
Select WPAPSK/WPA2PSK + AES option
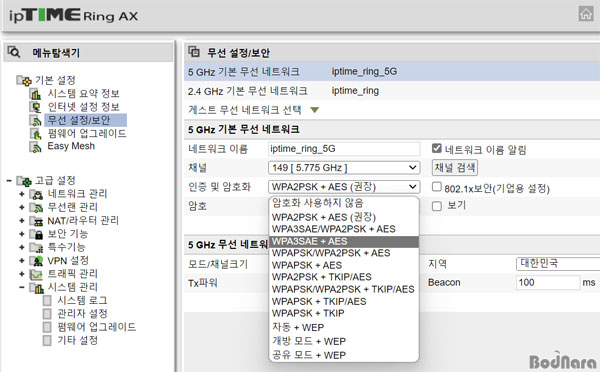344,253
